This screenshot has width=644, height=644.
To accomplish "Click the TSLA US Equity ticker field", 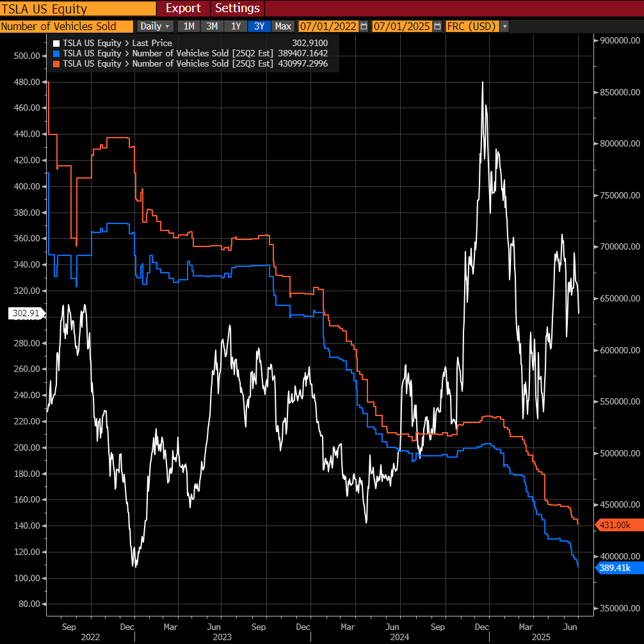I will tap(78, 8).
